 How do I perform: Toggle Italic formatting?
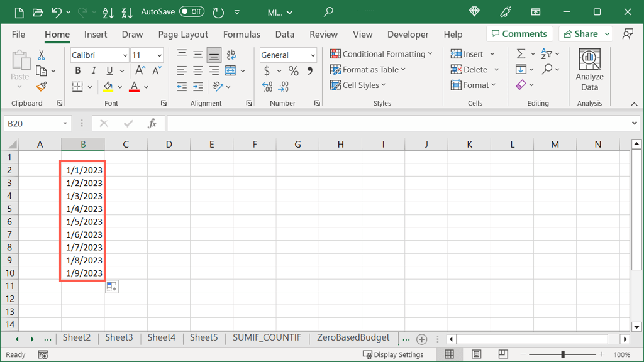94,70
